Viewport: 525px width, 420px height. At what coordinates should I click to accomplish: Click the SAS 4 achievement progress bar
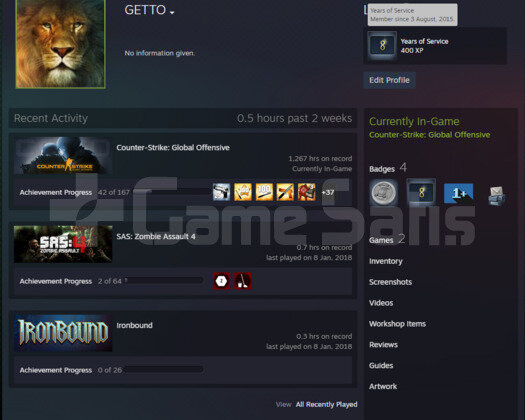(165, 280)
